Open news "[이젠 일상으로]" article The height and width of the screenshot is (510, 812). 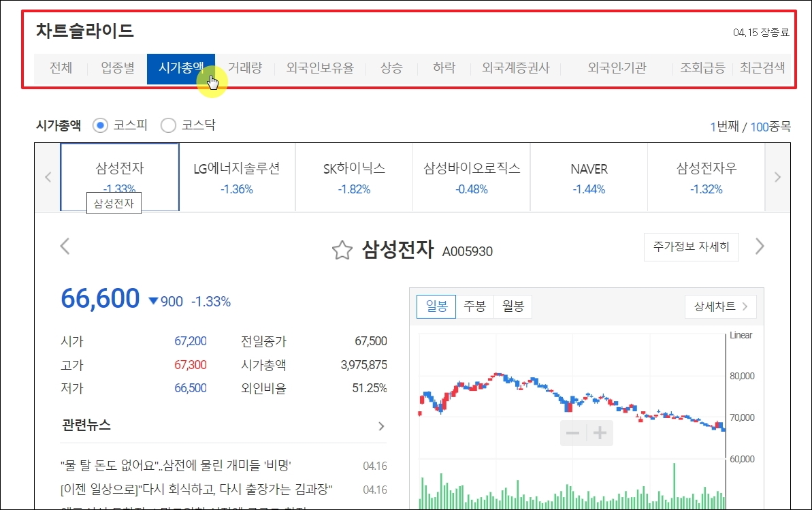click(196, 490)
